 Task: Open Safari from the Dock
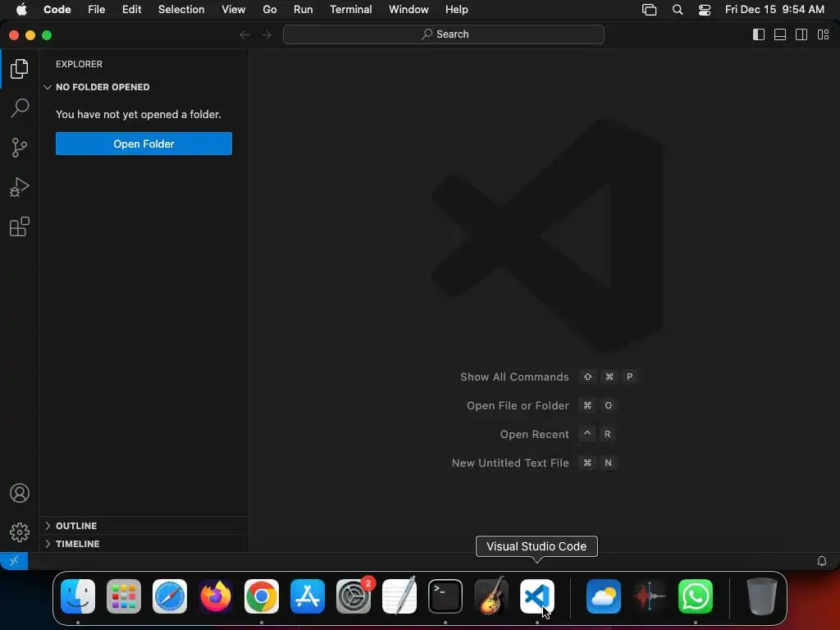pyautogui.click(x=170, y=596)
